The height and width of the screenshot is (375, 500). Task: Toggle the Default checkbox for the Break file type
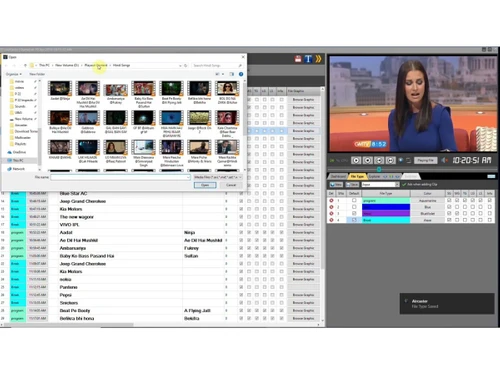(x=354, y=220)
